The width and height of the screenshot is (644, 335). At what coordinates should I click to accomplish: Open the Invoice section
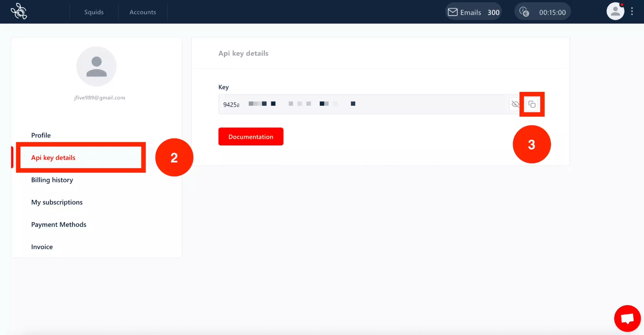[x=42, y=247]
